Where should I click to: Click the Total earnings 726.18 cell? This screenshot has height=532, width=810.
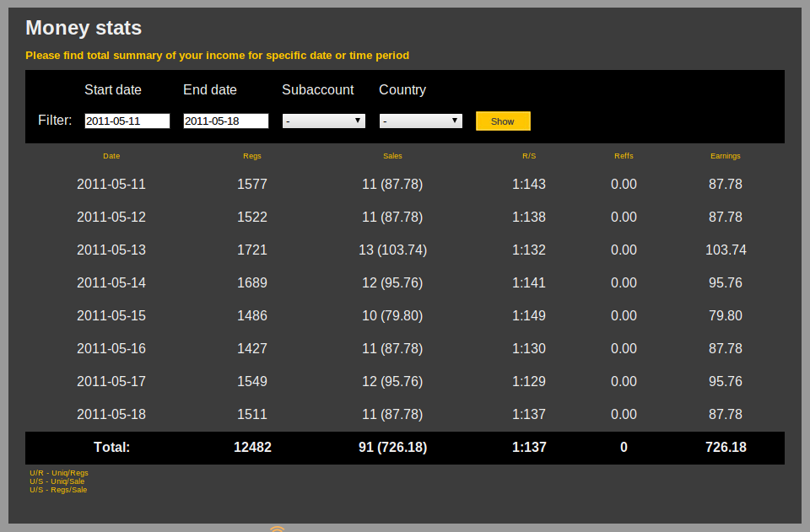pos(726,447)
